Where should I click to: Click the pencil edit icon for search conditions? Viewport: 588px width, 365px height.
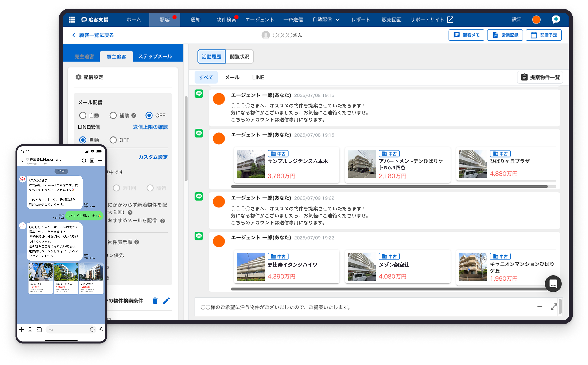click(x=166, y=301)
